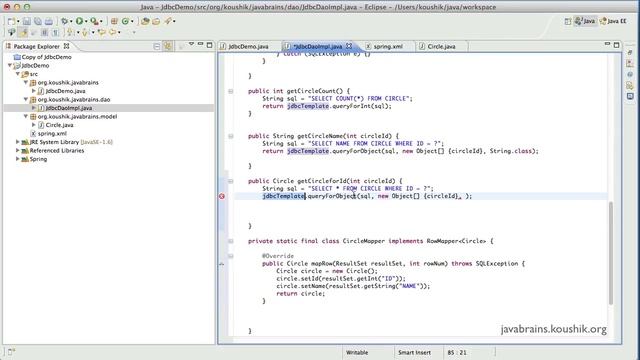Viewport: 640px width, 360px height.
Task: Create a New Java Package icon
Action: 114,21
